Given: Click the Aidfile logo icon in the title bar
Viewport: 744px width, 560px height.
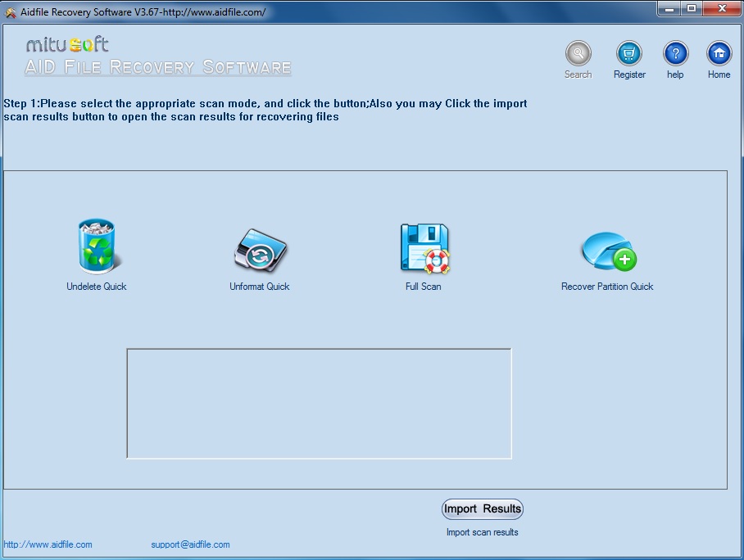Looking at the screenshot, I should click(9, 9).
